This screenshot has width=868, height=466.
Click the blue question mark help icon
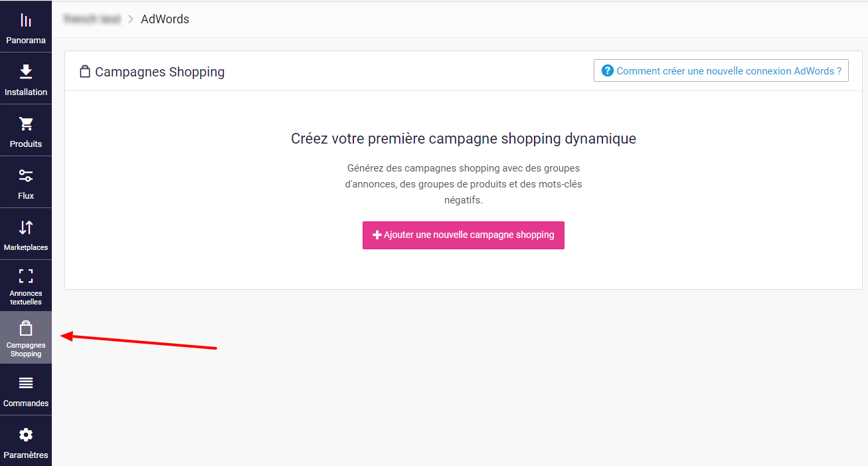pyautogui.click(x=607, y=70)
